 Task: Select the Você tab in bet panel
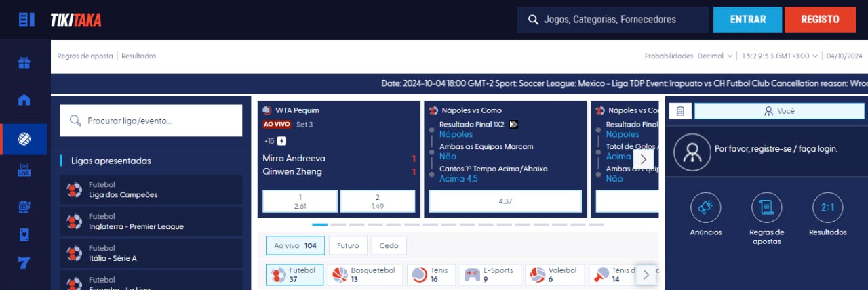[x=779, y=111]
